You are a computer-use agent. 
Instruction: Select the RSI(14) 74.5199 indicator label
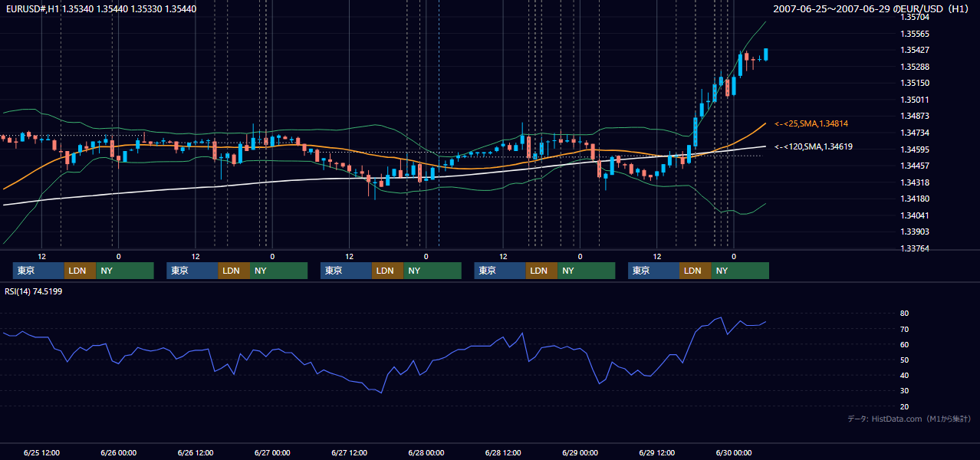pos(34,291)
